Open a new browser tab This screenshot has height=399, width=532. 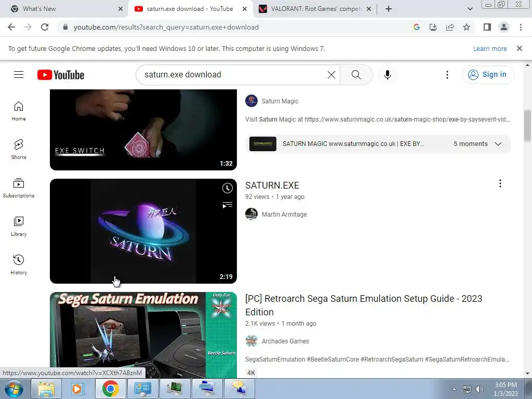coord(389,9)
